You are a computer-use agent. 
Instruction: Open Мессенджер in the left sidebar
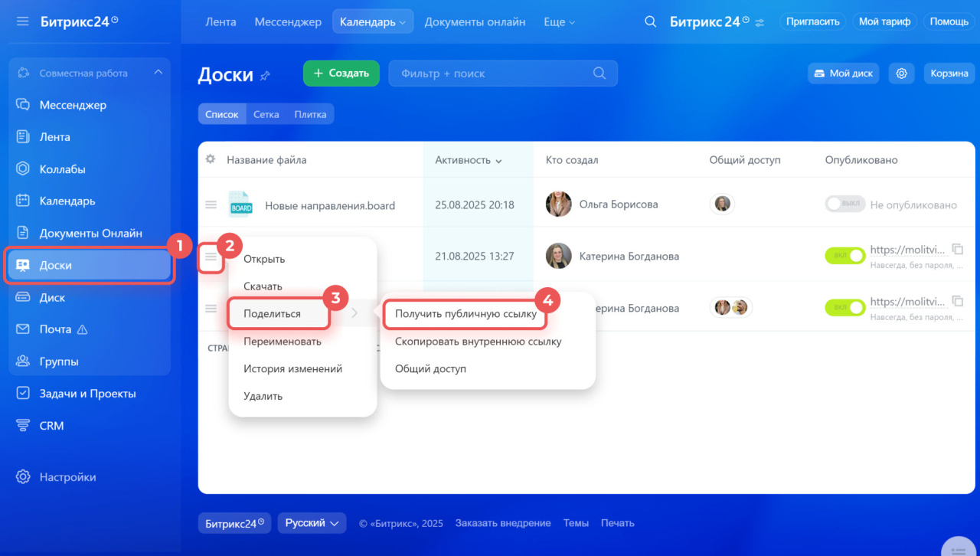(x=73, y=105)
